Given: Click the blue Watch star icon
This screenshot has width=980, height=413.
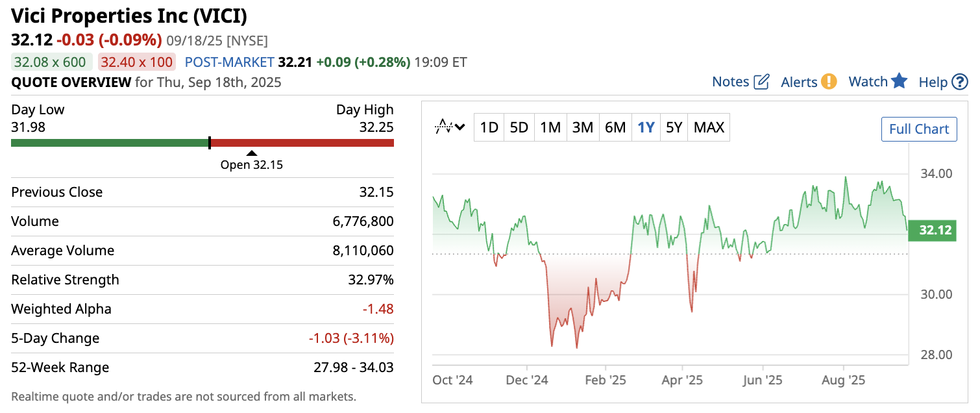Looking at the screenshot, I should [x=899, y=81].
